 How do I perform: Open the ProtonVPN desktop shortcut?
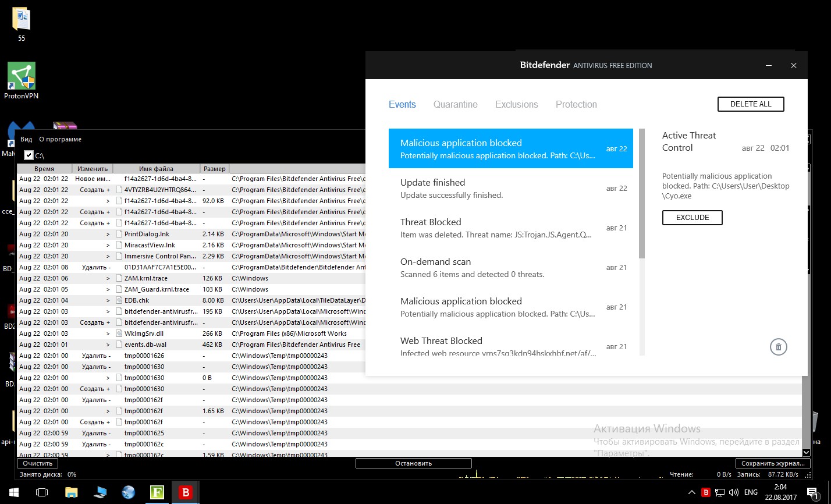point(22,81)
